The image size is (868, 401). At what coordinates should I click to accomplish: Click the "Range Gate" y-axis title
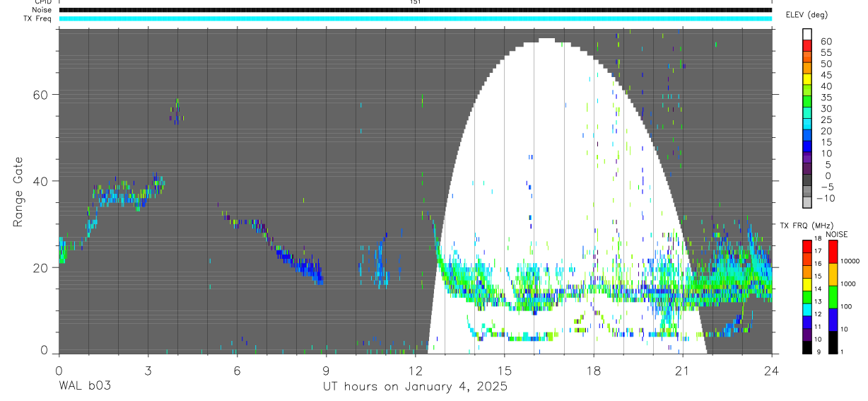(18, 193)
